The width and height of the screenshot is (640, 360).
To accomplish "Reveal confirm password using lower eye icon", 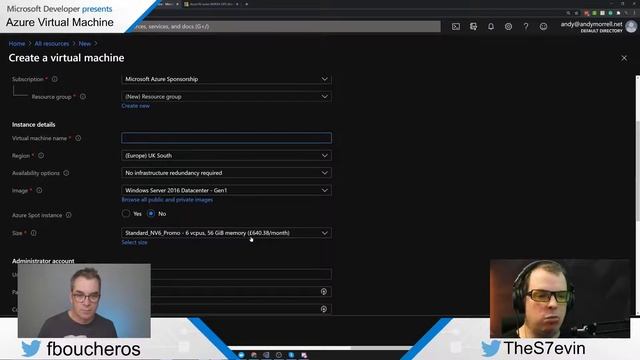I will click(324, 309).
